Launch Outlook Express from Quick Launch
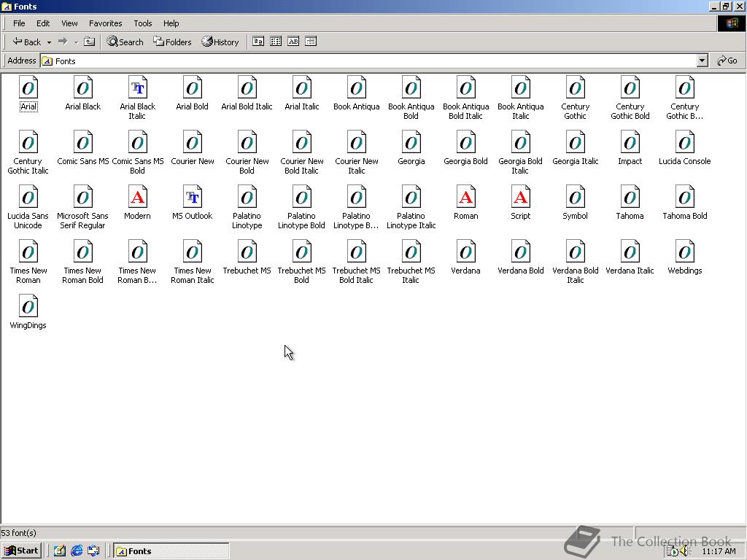Viewport: 747px width, 560px height. tap(93, 551)
